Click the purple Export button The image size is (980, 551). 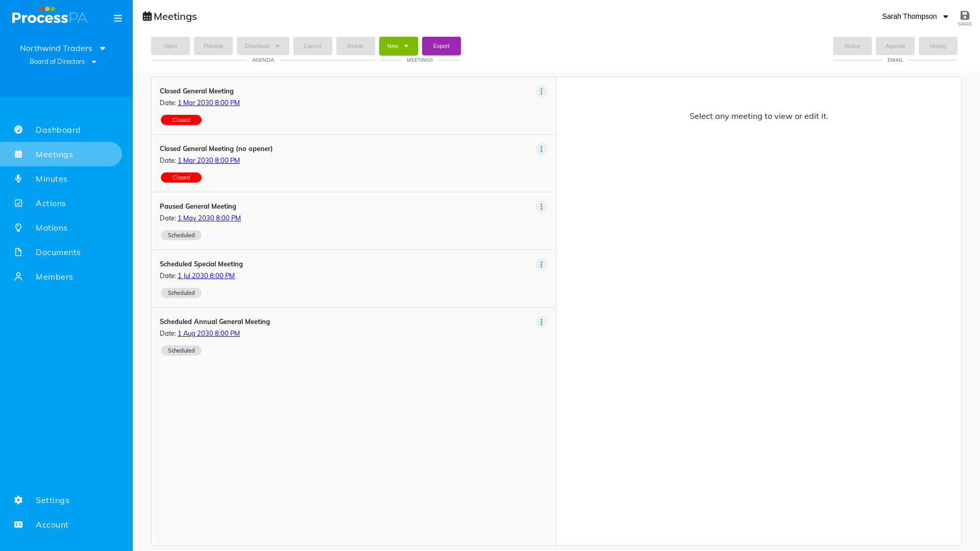pos(442,46)
